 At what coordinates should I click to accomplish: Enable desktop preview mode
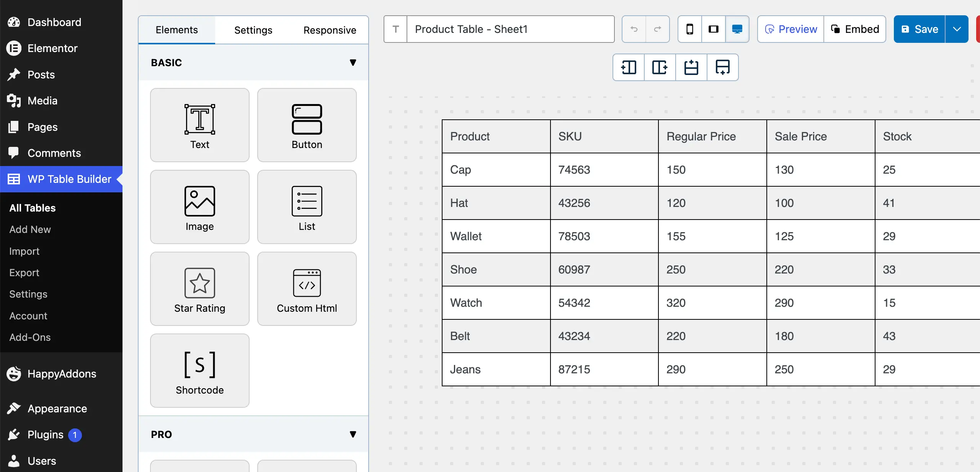coord(737,29)
